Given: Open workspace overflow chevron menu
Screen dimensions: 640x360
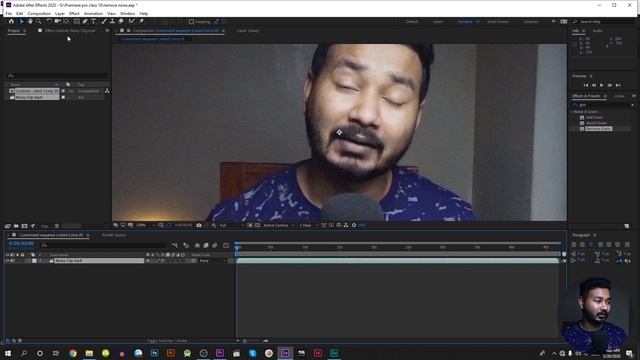Looking at the screenshot, I should coord(553,22).
